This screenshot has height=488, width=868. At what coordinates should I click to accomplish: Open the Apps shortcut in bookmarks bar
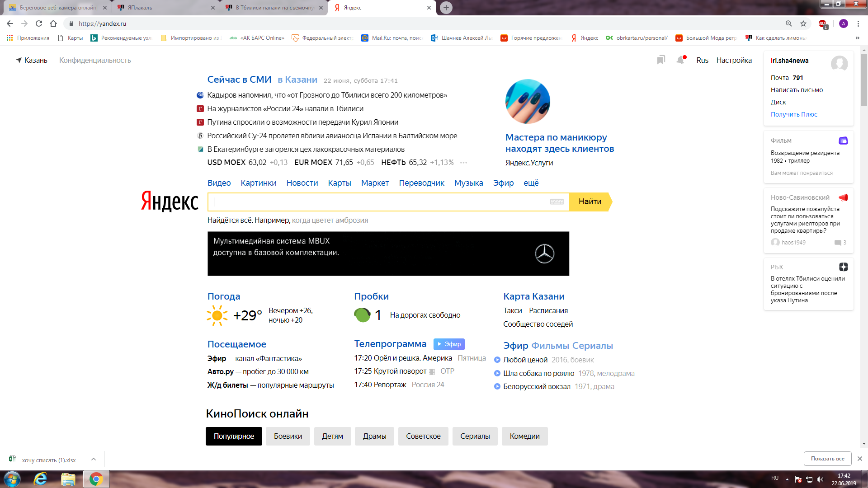point(28,38)
